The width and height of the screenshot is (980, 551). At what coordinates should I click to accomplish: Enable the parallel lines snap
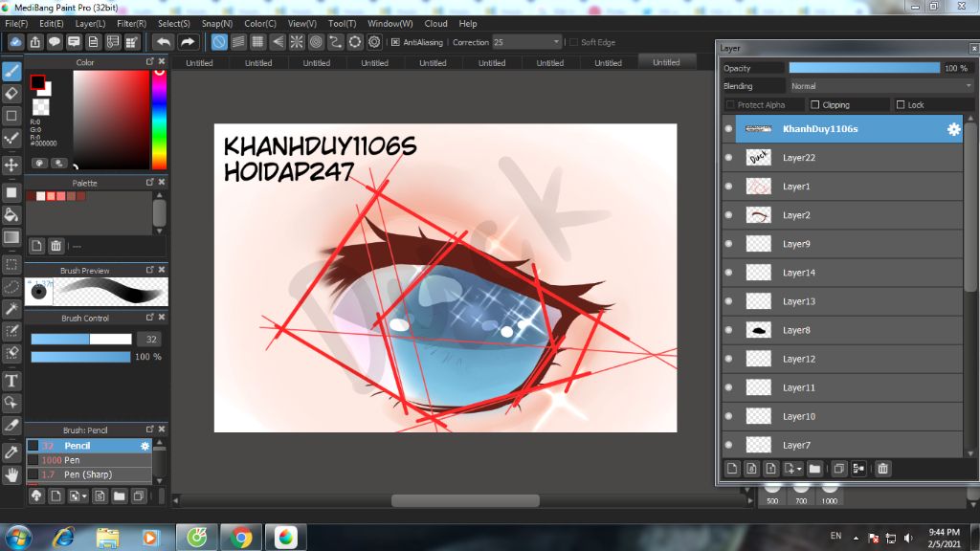pos(238,42)
